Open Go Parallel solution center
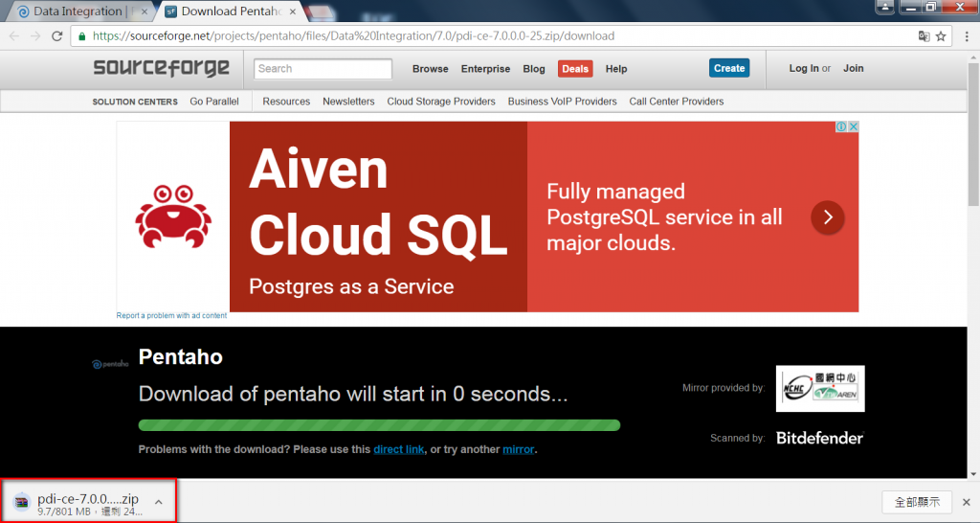The height and width of the screenshot is (523, 980). click(214, 102)
